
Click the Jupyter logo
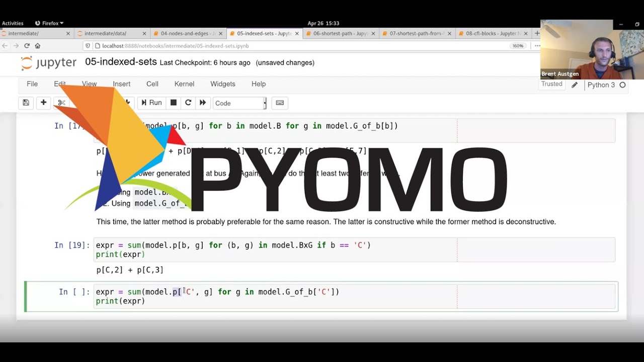click(48, 63)
